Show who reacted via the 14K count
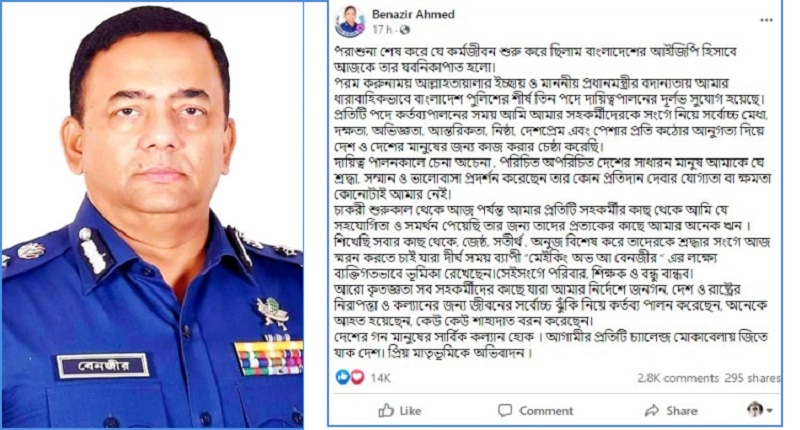The image size is (800, 430). coord(380,378)
